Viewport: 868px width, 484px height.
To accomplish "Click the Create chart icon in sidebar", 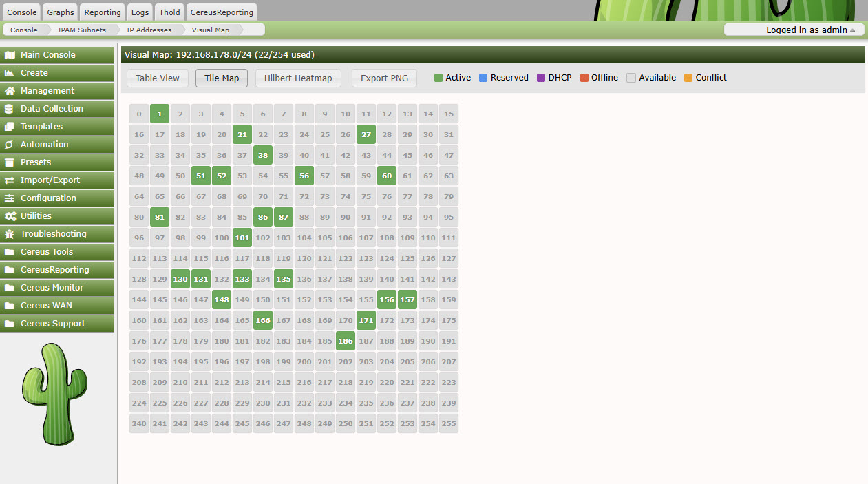I will [x=10, y=73].
